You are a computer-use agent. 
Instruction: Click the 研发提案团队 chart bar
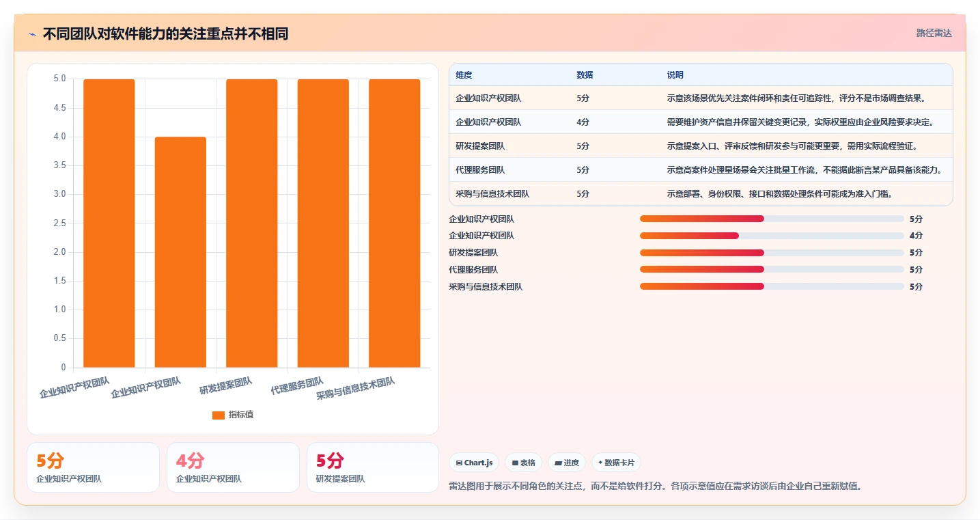coord(251,223)
